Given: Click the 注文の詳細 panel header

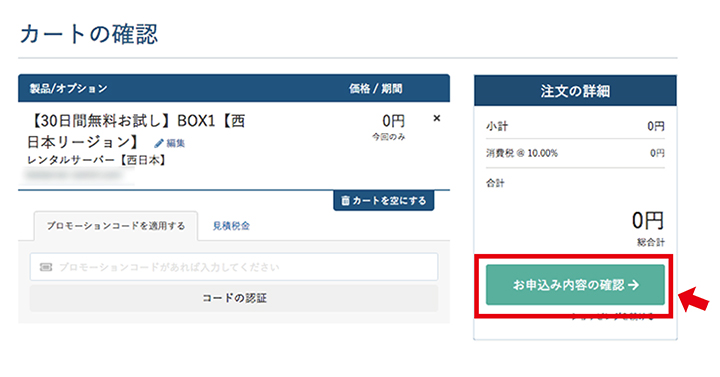Looking at the screenshot, I should (x=575, y=91).
